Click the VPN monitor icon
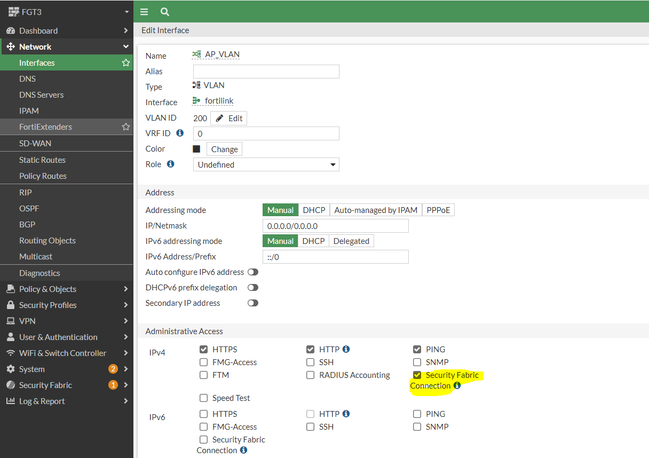 [x=11, y=321]
